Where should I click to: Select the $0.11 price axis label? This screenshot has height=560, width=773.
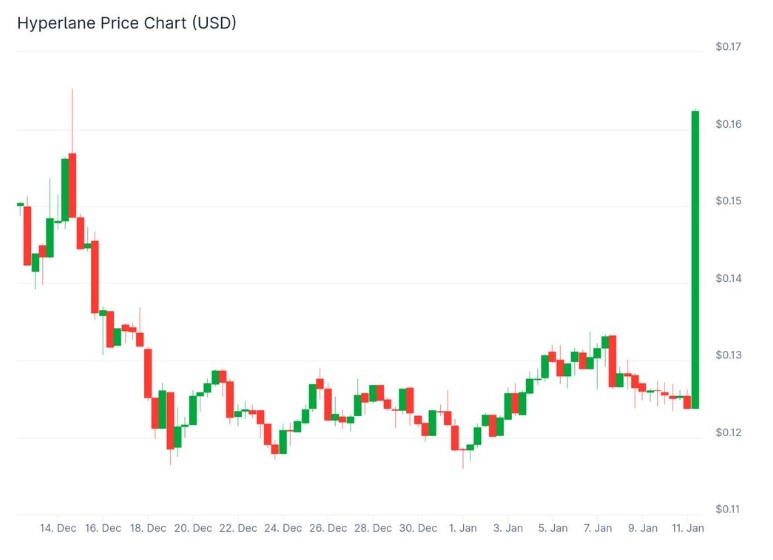[728, 510]
